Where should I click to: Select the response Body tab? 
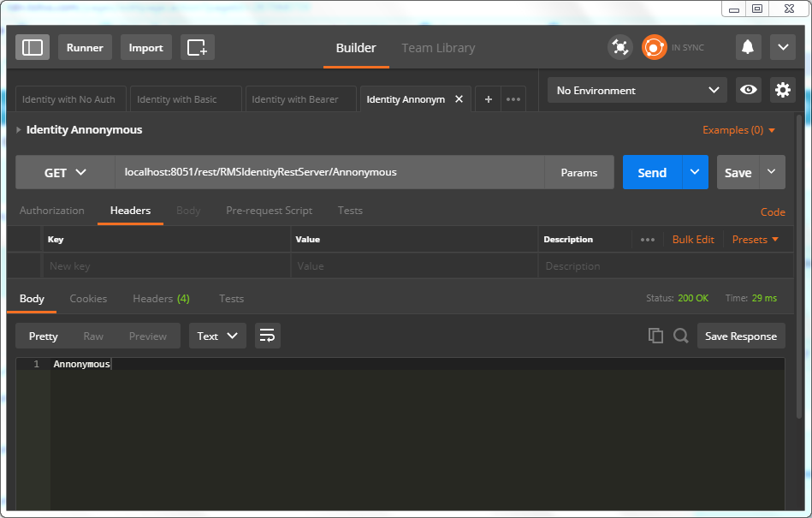click(32, 298)
